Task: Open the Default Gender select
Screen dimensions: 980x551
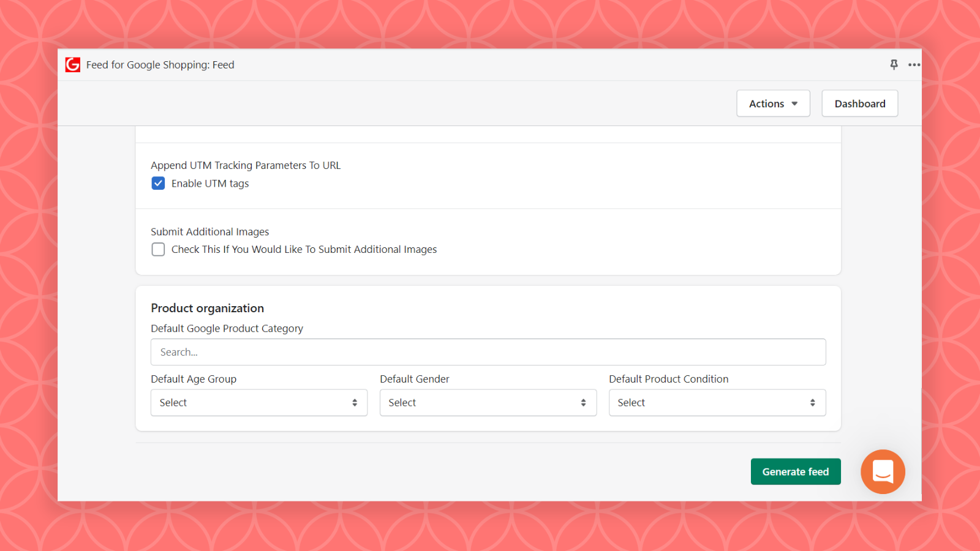Action: click(x=488, y=402)
